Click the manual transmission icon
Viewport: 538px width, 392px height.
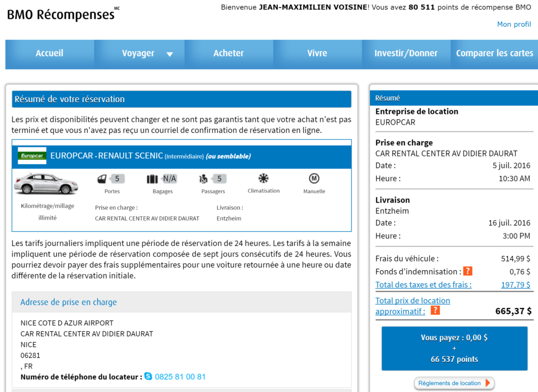tap(314, 178)
